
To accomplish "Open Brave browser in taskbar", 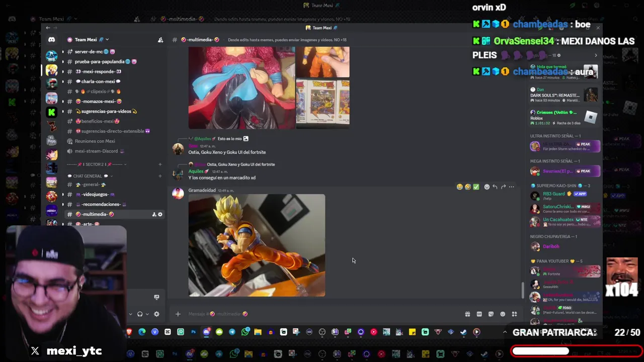I will pos(129,332).
